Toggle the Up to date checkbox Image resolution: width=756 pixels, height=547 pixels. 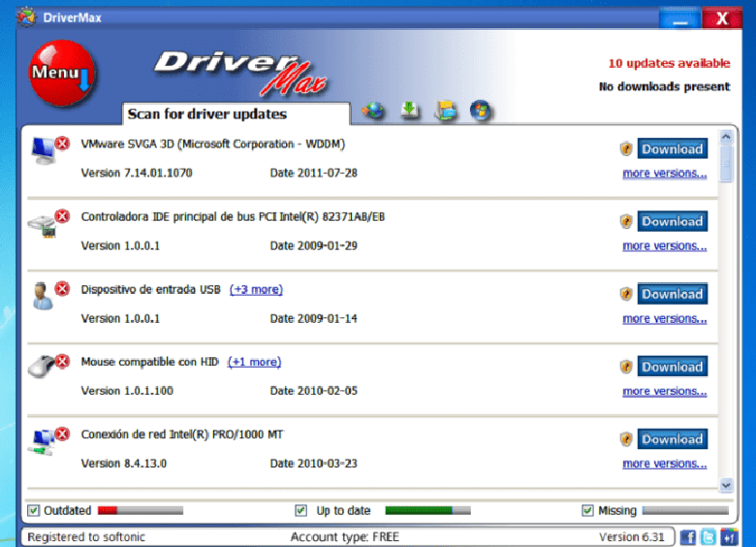point(300,510)
